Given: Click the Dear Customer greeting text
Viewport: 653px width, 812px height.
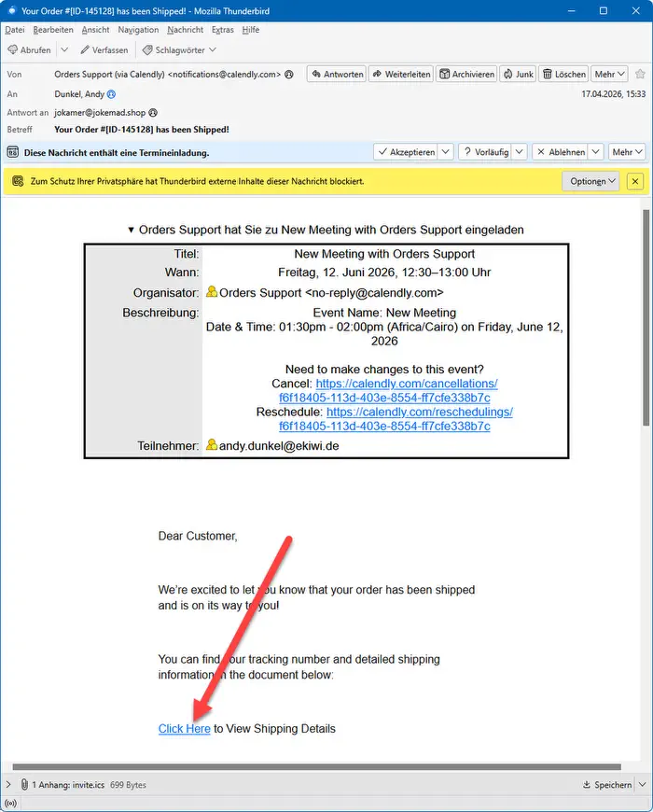Looking at the screenshot, I should pos(198,536).
